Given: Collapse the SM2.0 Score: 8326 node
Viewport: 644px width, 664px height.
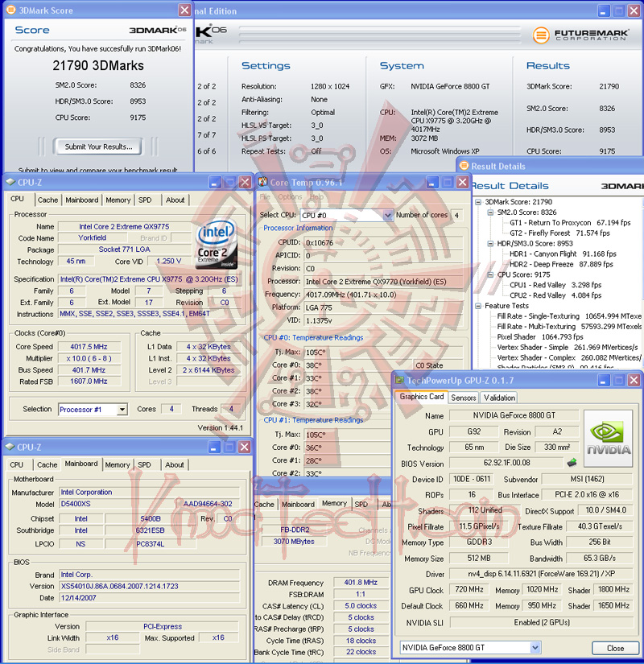Looking at the screenshot, I should point(490,212).
